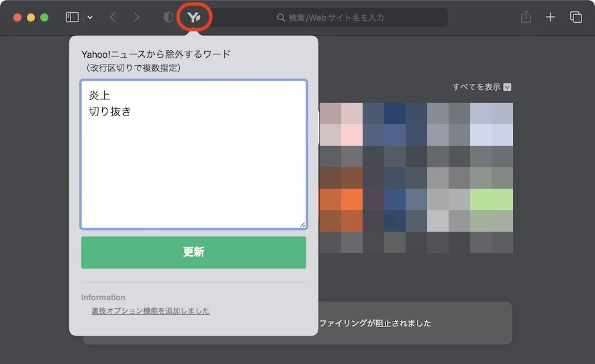Click the Yahoo extension icon in toolbar
595x364 pixels.
click(x=194, y=17)
